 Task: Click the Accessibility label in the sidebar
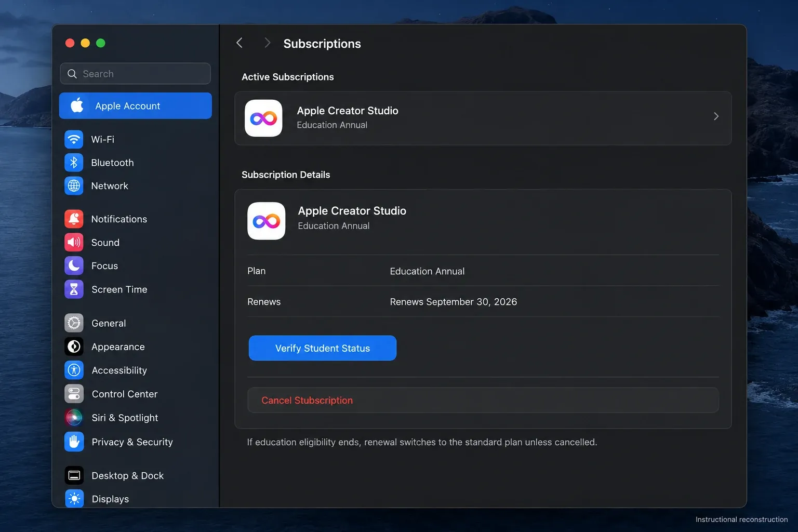click(119, 370)
